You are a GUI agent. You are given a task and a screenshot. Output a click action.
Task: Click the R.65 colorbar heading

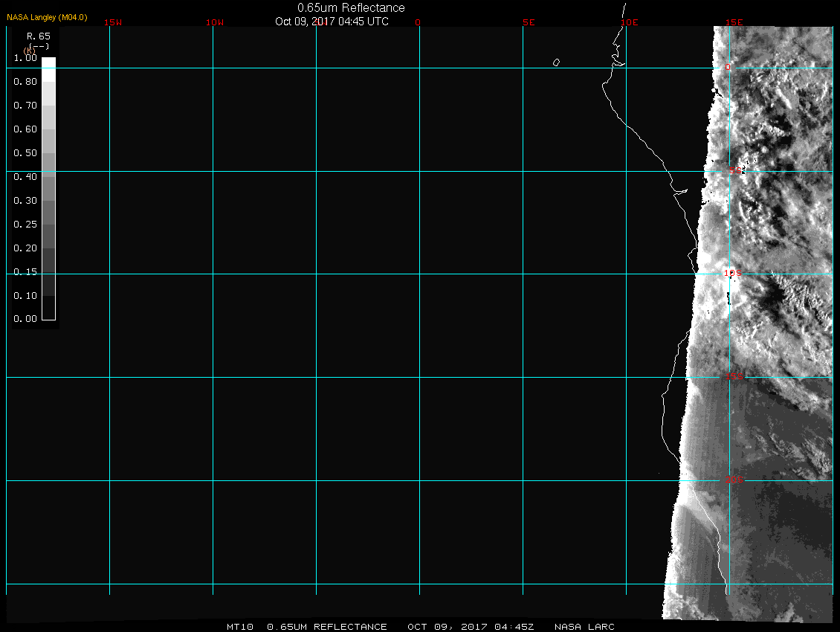[x=38, y=36]
